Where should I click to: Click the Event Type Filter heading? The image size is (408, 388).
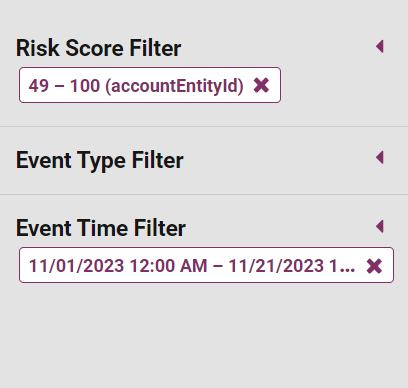coord(100,161)
